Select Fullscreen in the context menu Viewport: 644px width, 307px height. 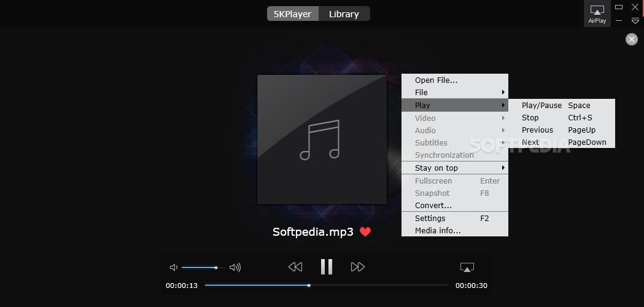(455, 181)
